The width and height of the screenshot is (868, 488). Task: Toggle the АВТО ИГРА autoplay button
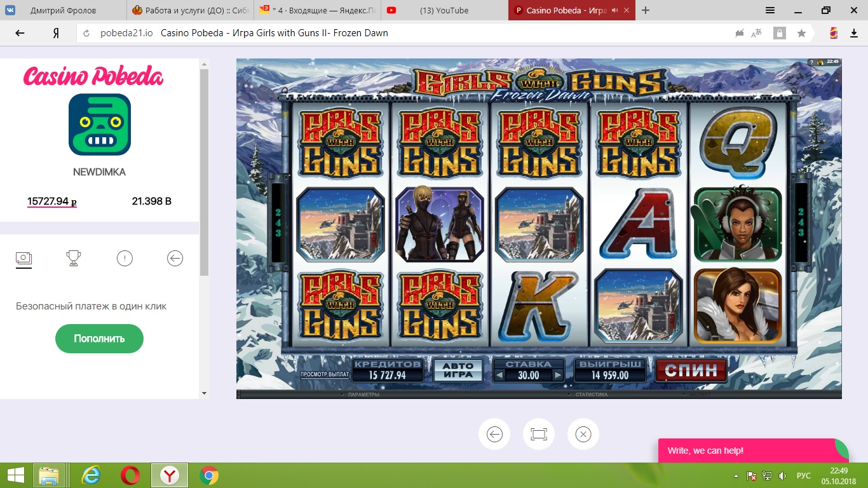(458, 370)
